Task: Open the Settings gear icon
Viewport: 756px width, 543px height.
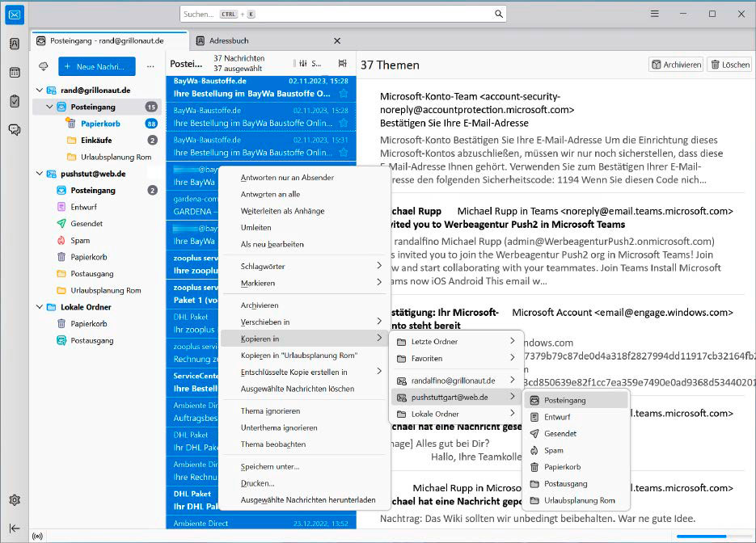Action: tap(15, 500)
